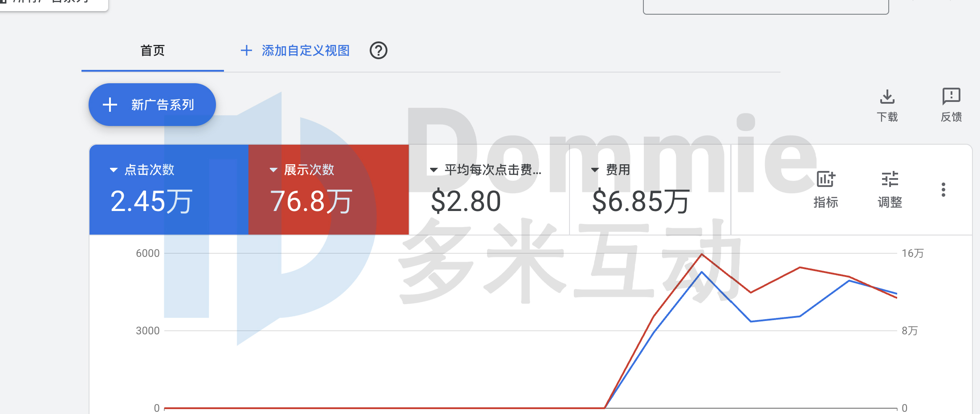Select the 76.8万 impressions value
This screenshot has width=980, height=414.
311,201
